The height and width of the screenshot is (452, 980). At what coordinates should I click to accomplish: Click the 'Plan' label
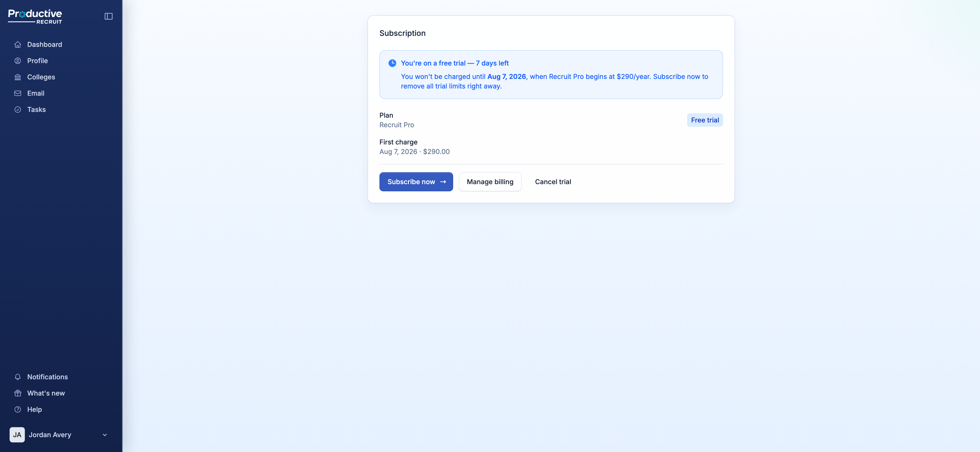tap(386, 115)
